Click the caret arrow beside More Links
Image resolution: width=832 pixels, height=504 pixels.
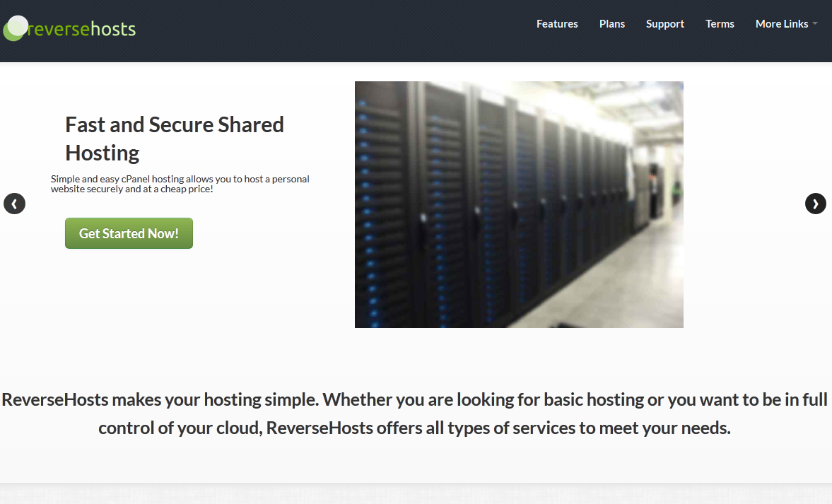pos(815,24)
